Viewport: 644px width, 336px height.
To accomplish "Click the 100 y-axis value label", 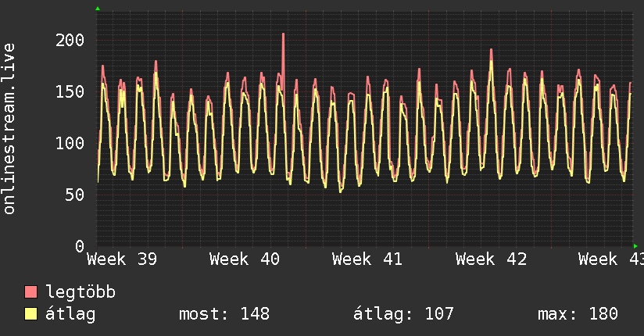I will 70,144.
